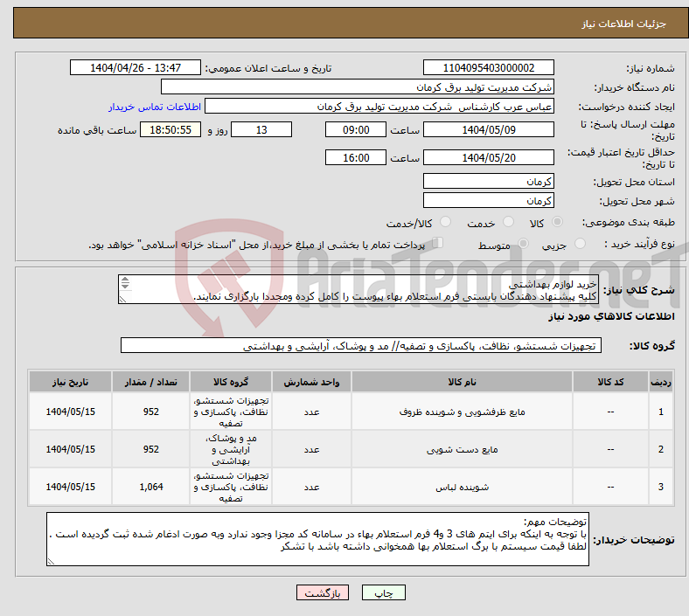Toggle the Islamic treasury bonds payment checkbox

click(x=438, y=243)
